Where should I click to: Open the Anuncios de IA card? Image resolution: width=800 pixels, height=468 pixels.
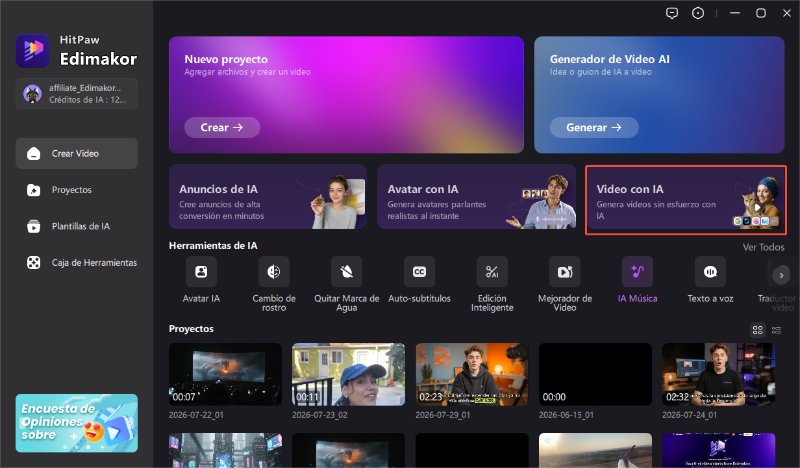(x=268, y=197)
